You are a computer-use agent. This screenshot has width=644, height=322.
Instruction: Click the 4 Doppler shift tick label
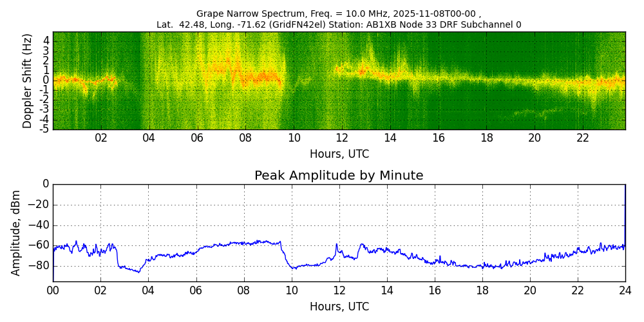point(46,40)
